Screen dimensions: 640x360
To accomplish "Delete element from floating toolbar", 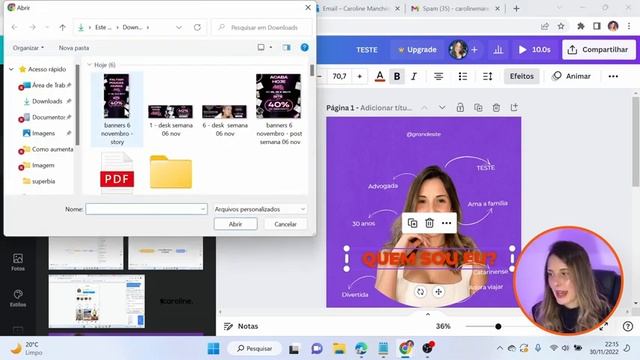I will (x=429, y=223).
